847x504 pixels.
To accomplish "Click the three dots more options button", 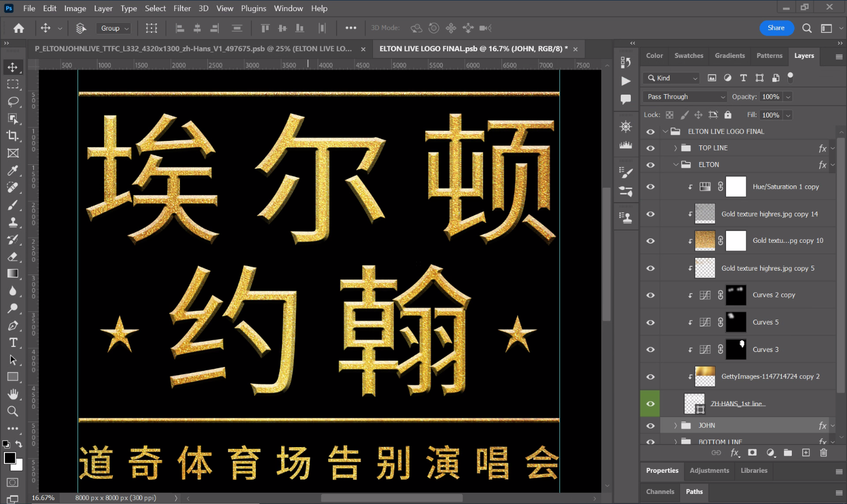I will (351, 28).
